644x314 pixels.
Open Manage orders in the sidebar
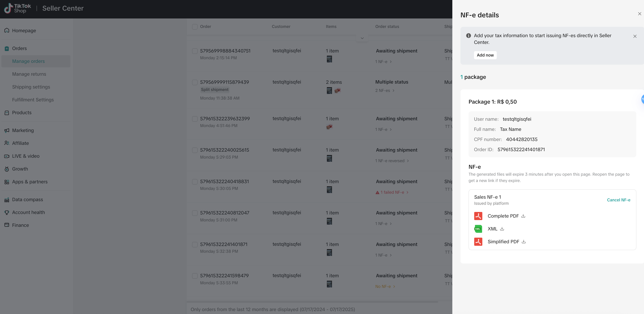click(36, 61)
